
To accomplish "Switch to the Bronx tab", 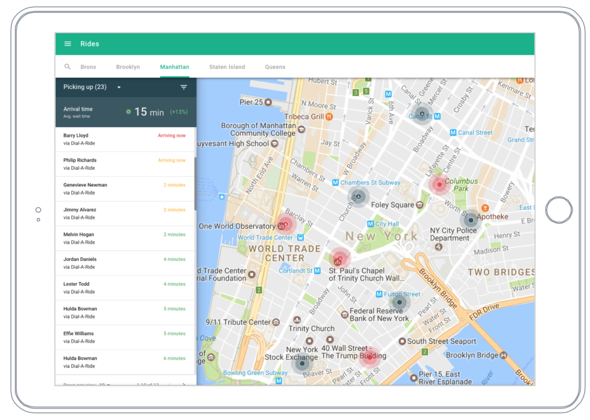I will coord(88,67).
